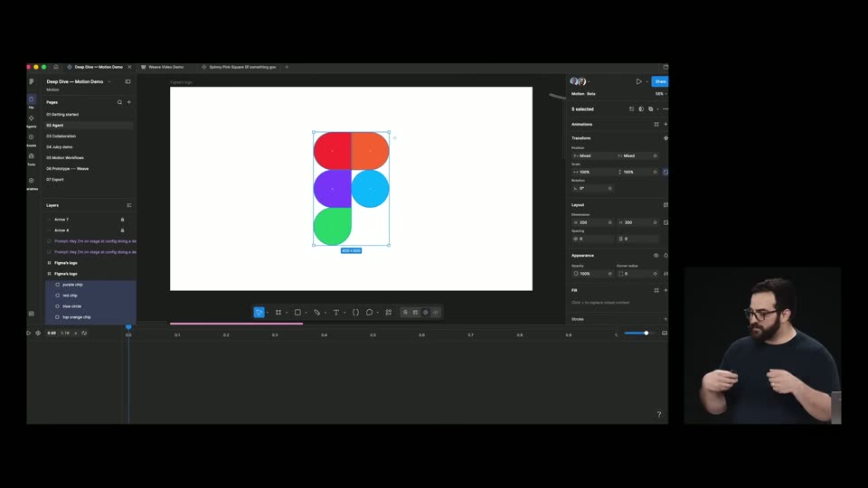Open the Tools panel in left sidebar
The width and height of the screenshot is (868, 488).
pos(32,156)
